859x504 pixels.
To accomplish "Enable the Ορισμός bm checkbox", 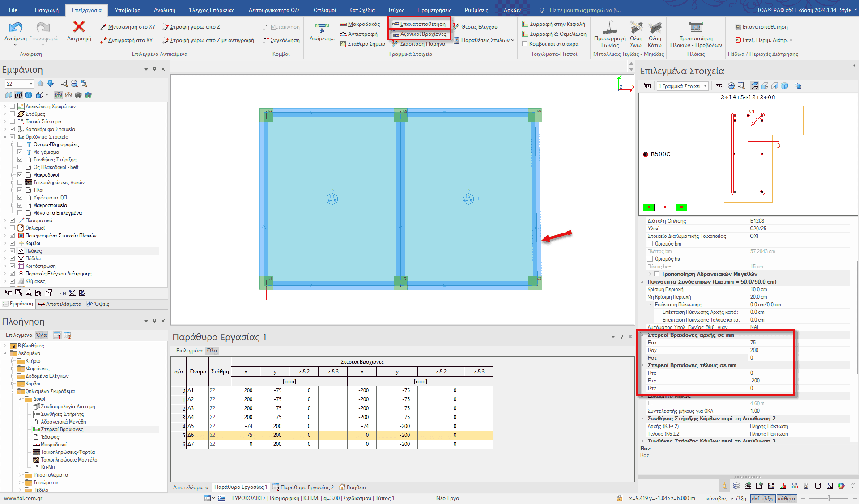I will [650, 244].
